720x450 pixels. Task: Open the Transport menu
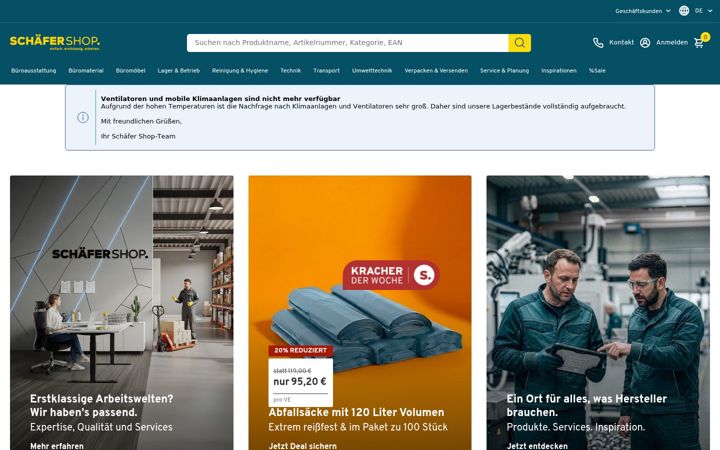(x=326, y=71)
